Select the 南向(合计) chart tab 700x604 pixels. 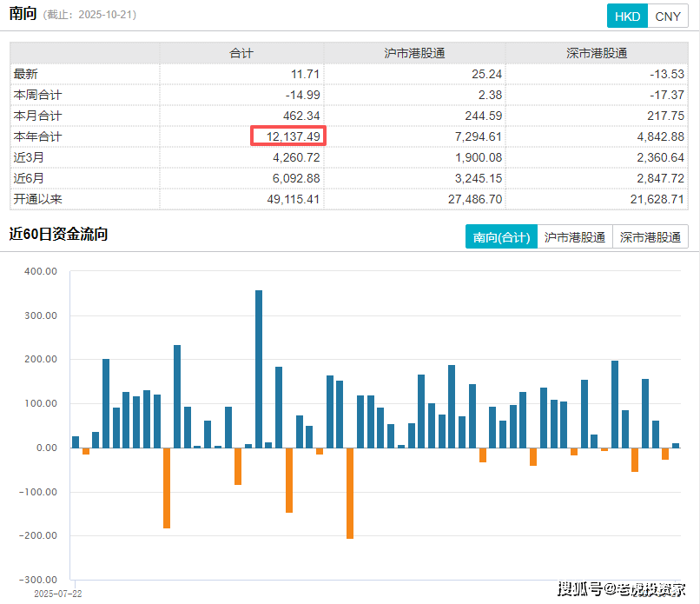pos(501,236)
